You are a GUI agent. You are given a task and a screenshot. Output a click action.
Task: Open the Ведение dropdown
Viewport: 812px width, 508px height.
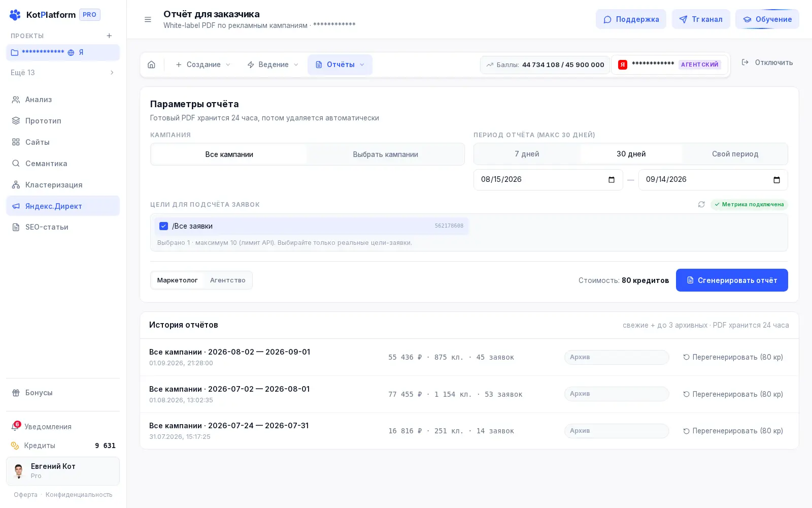(x=273, y=65)
